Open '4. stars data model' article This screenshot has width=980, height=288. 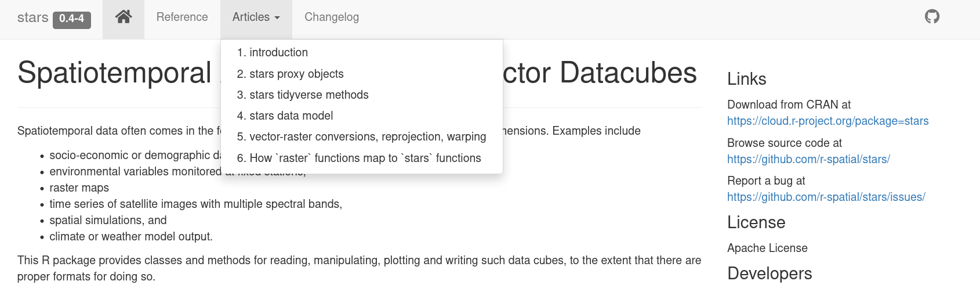pos(285,116)
